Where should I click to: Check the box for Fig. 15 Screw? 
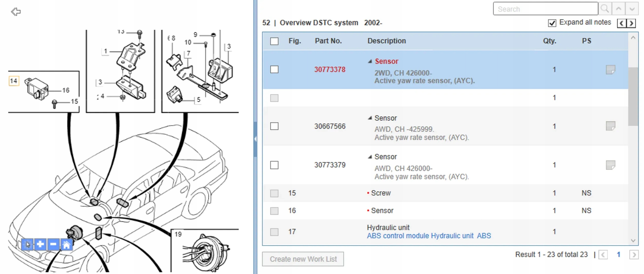click(x=274, y=193)
